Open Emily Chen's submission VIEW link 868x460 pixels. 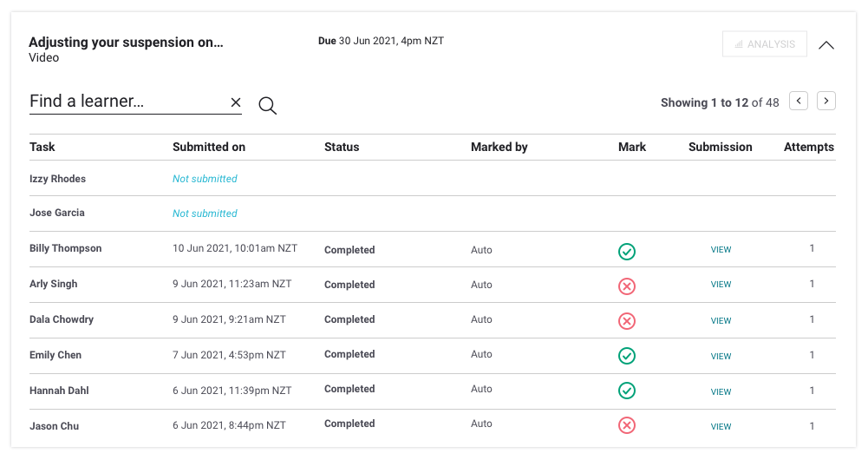coord(721,356)
